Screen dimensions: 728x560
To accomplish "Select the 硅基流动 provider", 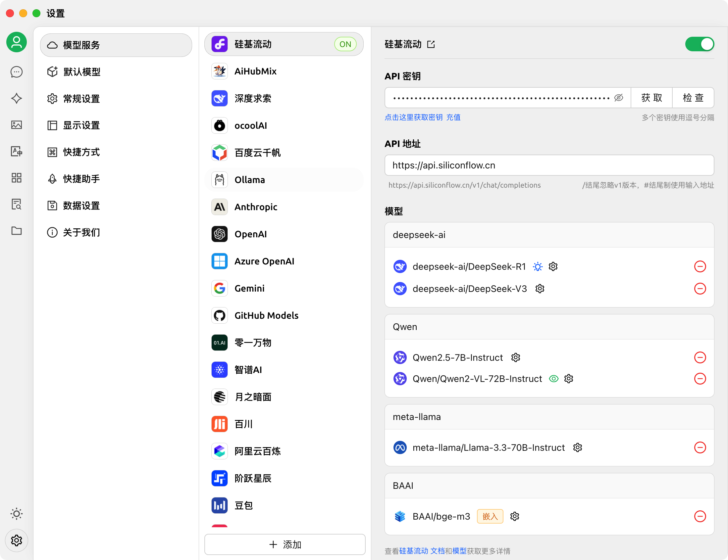I will (x=284, y=44).
